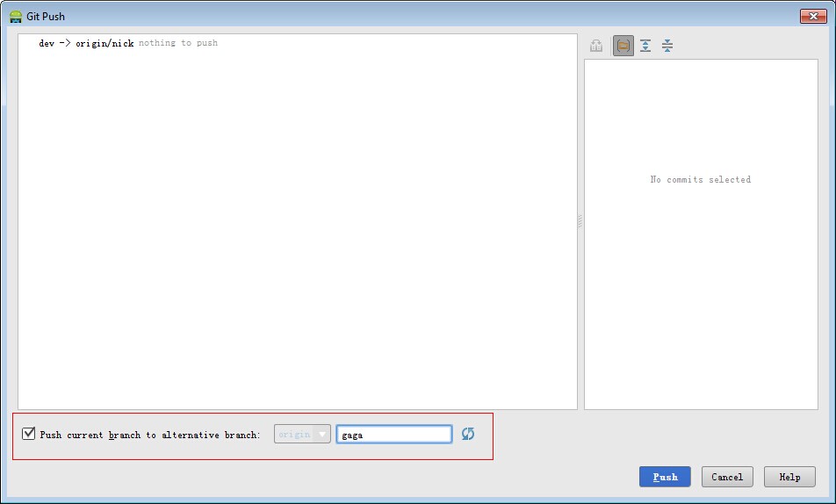Image resolution: width=836 pixels, height=504 pixels.
Task: Open the origin remote dropdown
Action: [x=302, y=434]
